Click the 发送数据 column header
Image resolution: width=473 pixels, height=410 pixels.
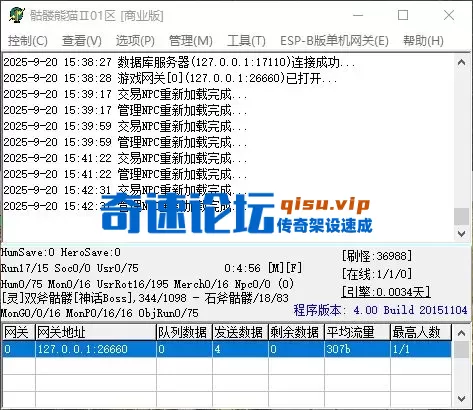[240, 332]
